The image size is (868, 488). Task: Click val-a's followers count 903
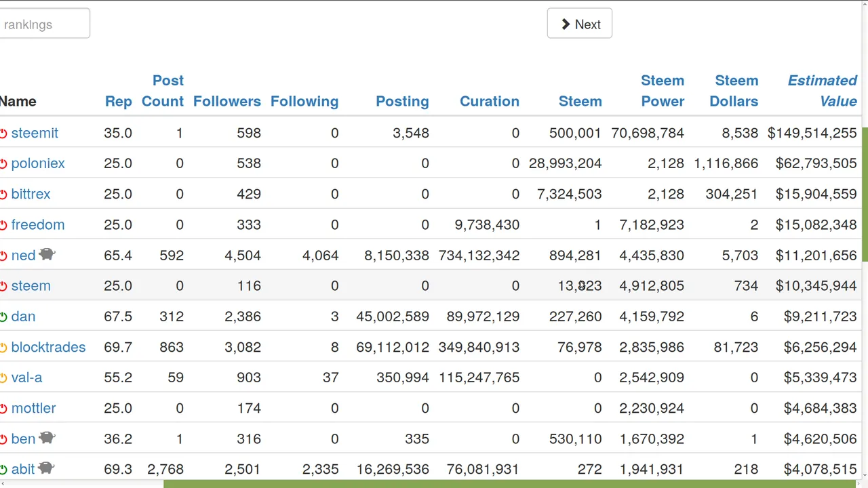pos(249,378)
